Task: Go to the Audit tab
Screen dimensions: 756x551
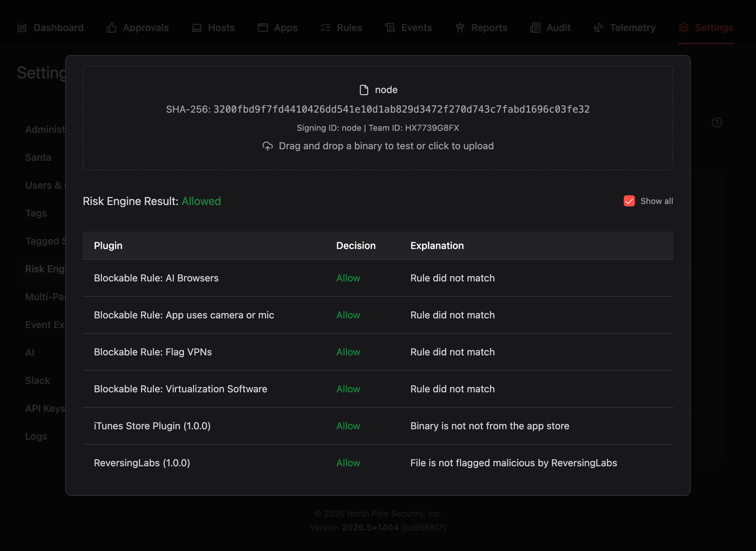Action: coord(550,28)
